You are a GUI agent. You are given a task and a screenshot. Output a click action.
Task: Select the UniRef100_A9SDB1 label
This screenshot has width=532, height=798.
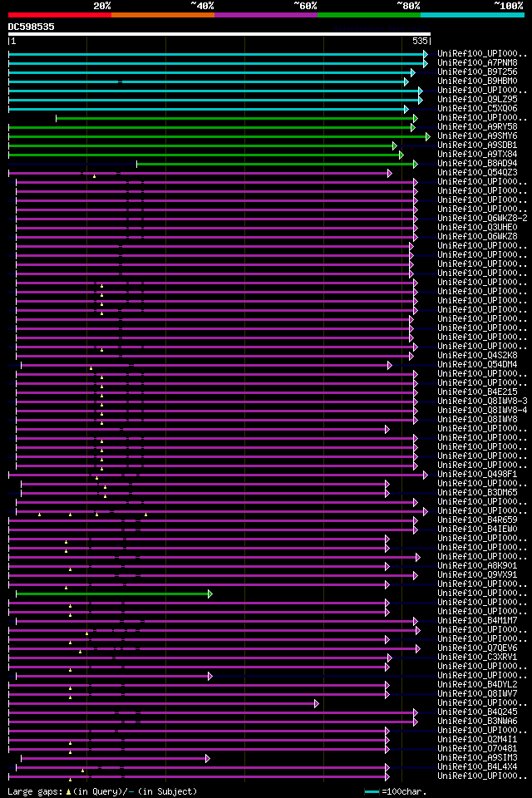point(477,145)
